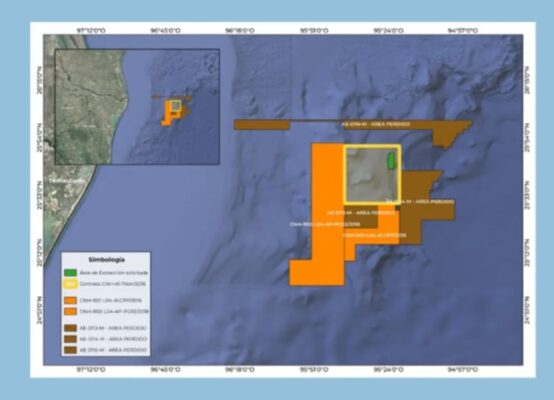Click the green extraction area swatch in legend

70,272
